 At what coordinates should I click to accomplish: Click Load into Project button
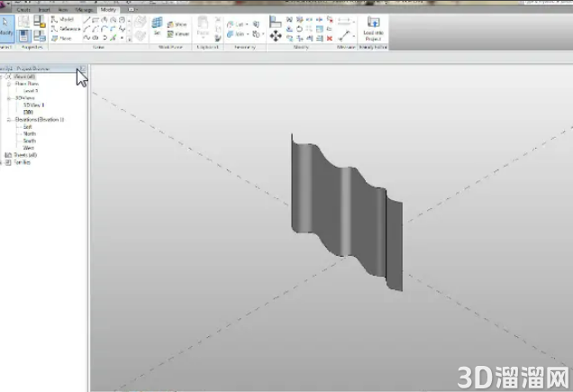[373, 29]
